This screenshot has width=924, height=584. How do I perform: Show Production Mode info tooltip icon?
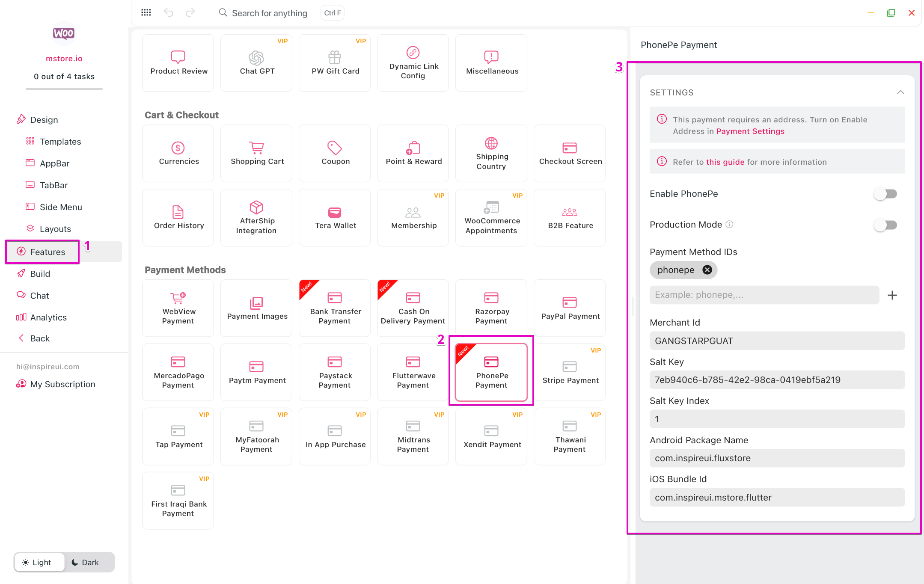[729, 224]
